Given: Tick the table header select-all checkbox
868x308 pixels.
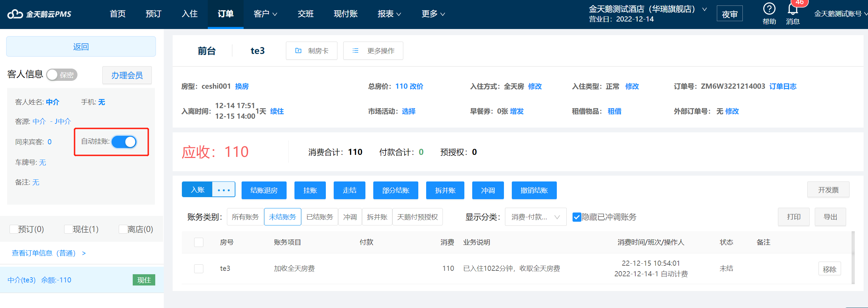Looking at the screenshot, I should click(x=199, y=242).
